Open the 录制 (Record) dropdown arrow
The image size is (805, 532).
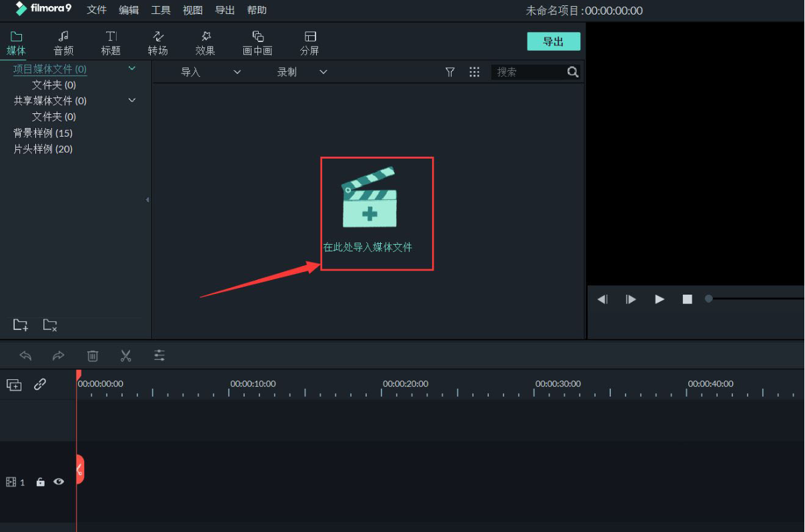(323, 72)
